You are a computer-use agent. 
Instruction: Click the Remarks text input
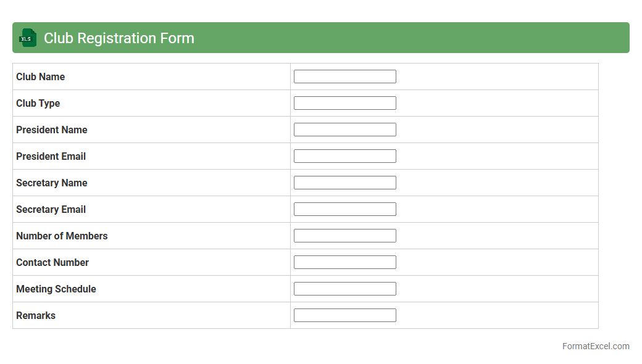pos(344,315)
